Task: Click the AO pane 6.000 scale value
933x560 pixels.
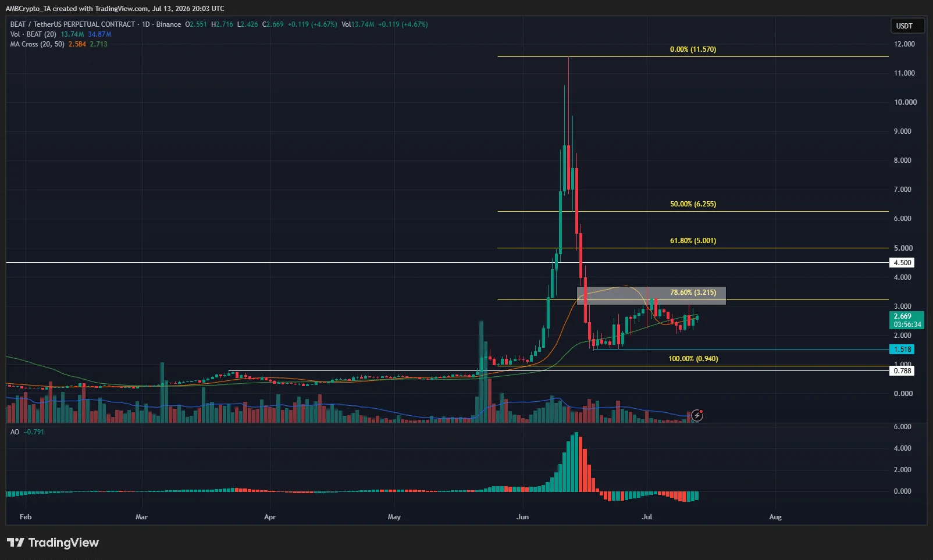Action: [902, 427]
